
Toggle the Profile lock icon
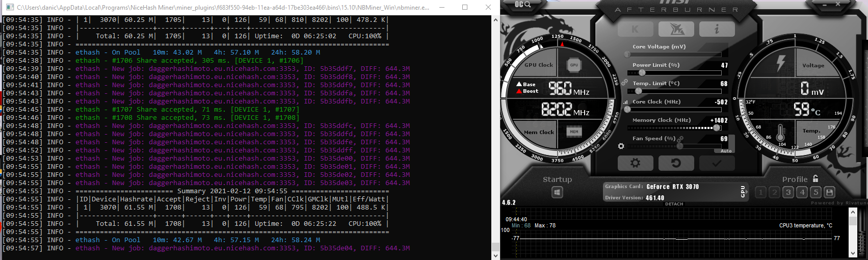pos(816,178)
